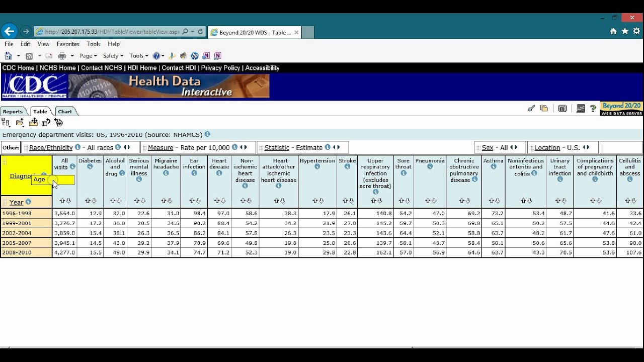This screenshot has height=362, width=644.
Task: Click the next-item arrow for Measure dimension
Action: click(x=245, y=147)
